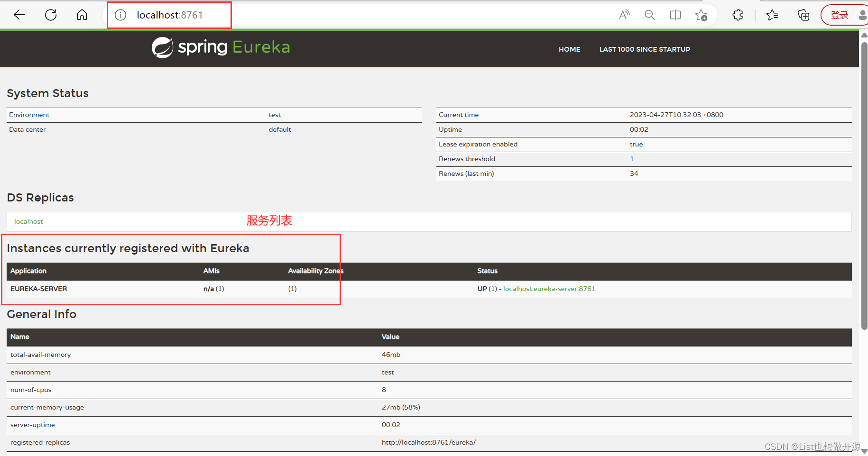868x456 pixels.
Task: Click the Spring Eureka leaf logo
Action: point(162,47)
